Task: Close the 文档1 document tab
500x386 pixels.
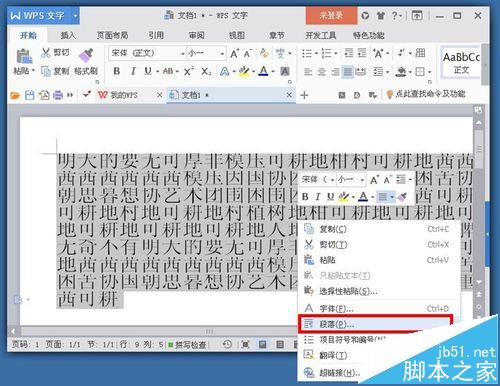Action: click(x=289, y=95)
